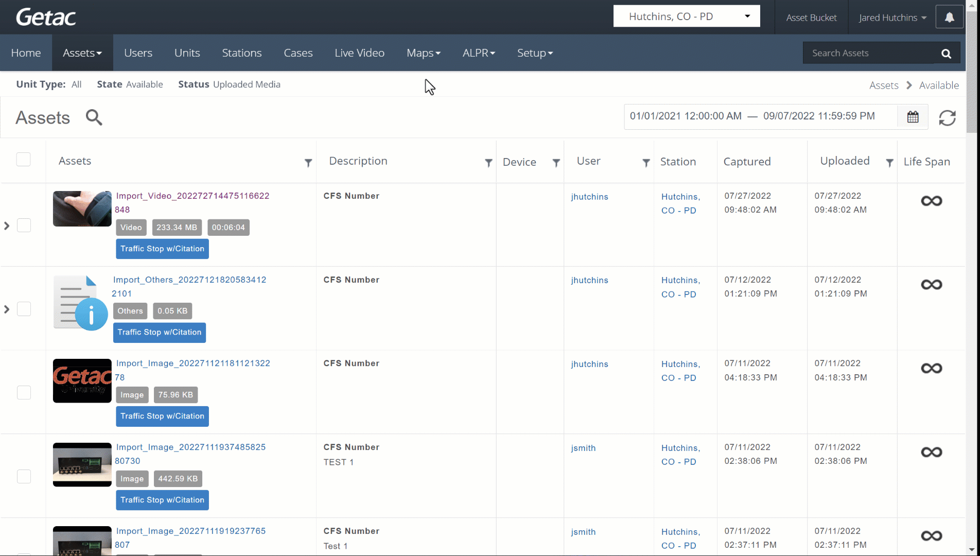980x556 pixels.
Task: Open asset Import_Image_202271121181121322
Action: tap(193, 363)
